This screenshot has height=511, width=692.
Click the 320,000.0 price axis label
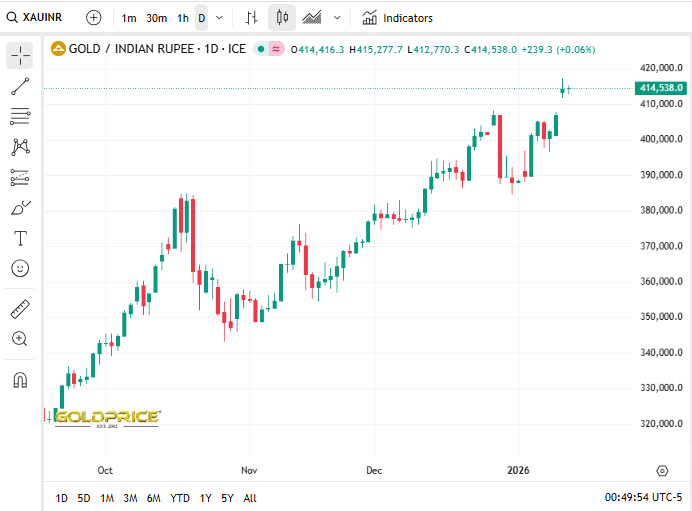click(661, 424)
